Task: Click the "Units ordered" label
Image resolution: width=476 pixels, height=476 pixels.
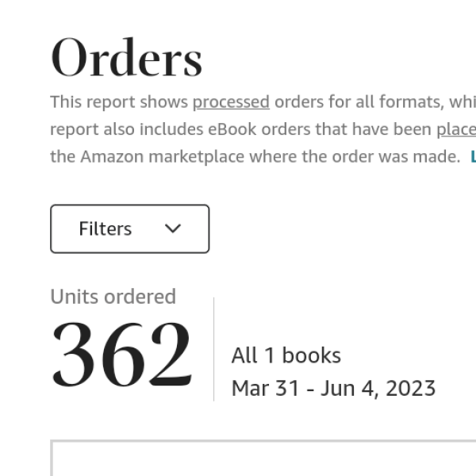Action: coord(113,297)
